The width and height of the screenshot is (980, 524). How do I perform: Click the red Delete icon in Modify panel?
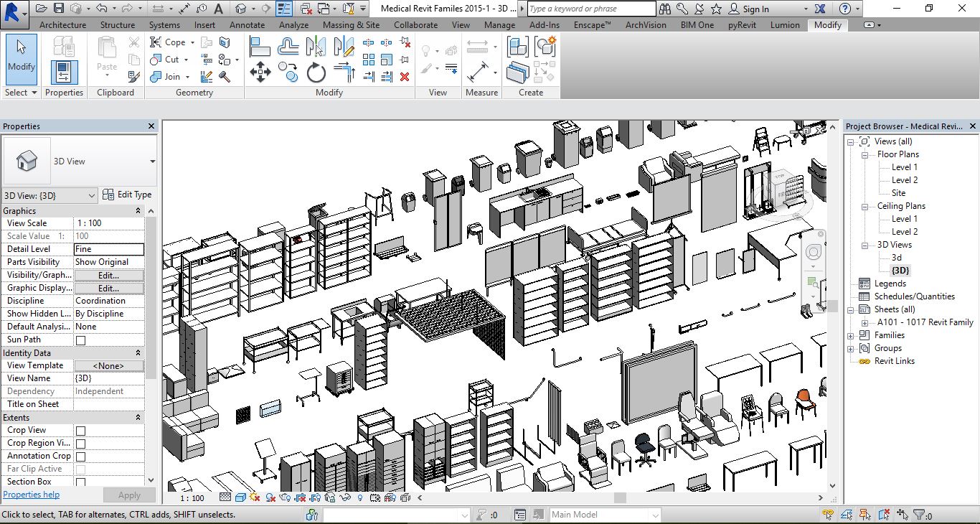(x=405, y=77)
